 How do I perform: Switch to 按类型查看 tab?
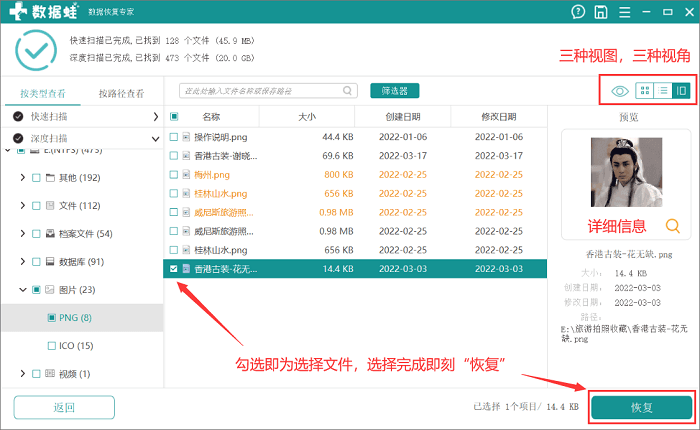pos(43,93)
